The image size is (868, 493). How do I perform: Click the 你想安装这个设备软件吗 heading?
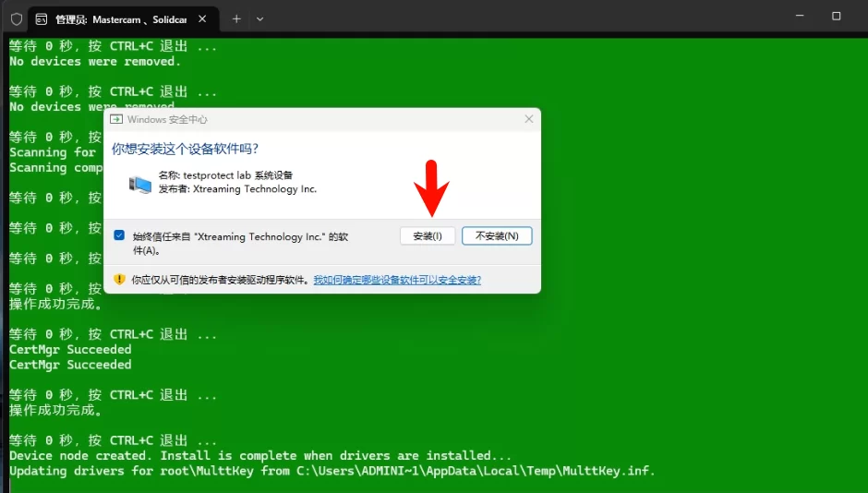click(x=185, y=148)
